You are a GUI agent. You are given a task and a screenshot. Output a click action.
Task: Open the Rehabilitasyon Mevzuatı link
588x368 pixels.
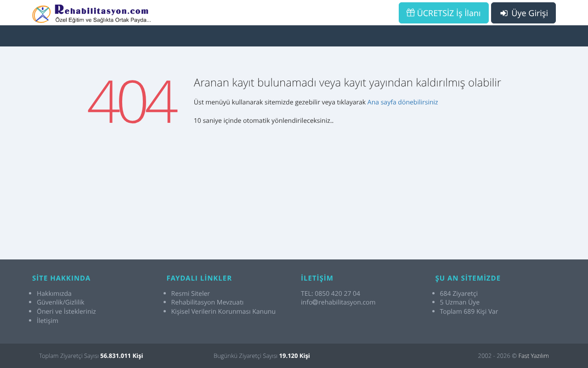coord(207,302)
